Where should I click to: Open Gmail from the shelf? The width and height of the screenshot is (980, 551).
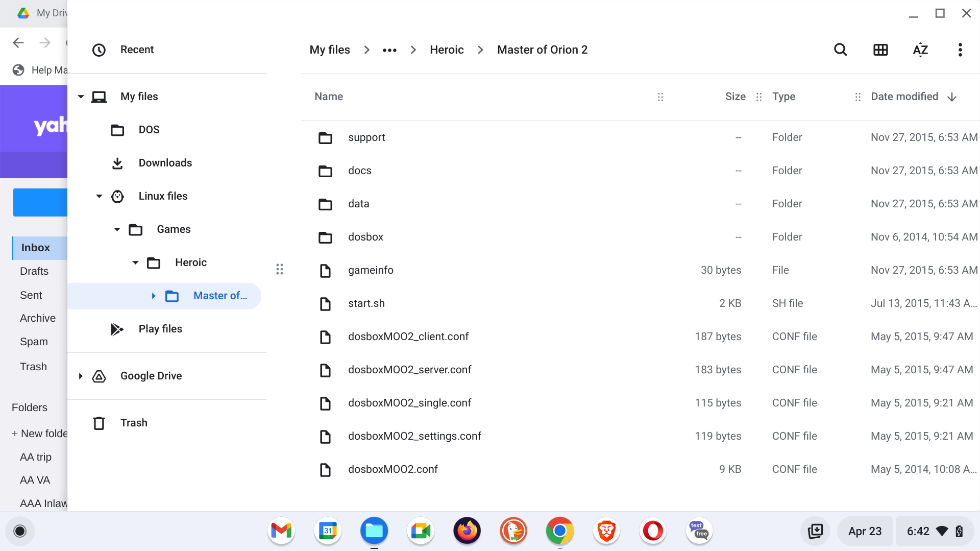pos(281,531)
